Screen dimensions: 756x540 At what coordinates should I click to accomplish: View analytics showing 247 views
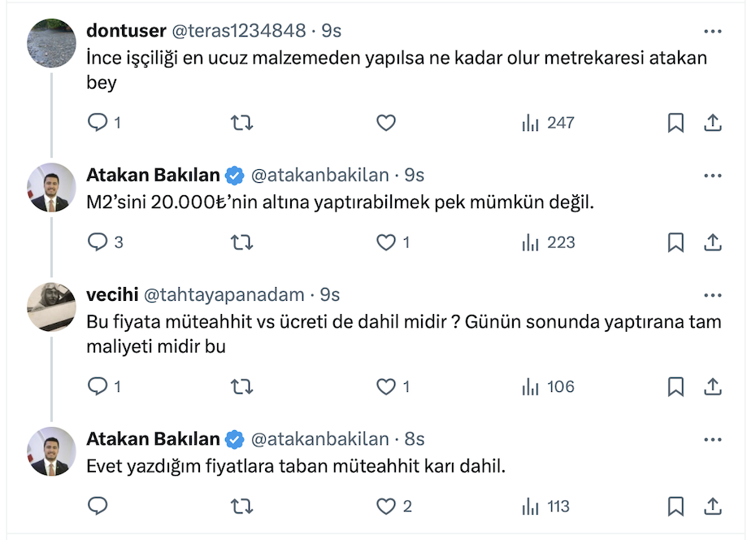coord(548,123)
